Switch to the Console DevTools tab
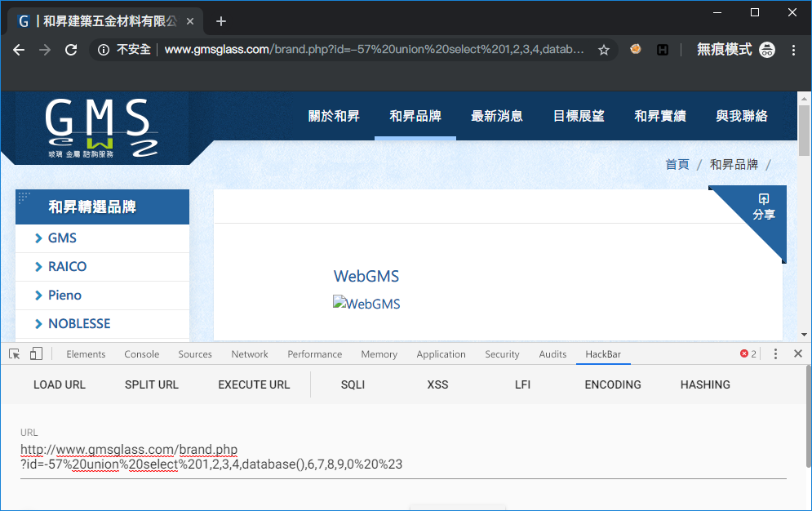Screen dimensions: 812x511 coord(141,354)
